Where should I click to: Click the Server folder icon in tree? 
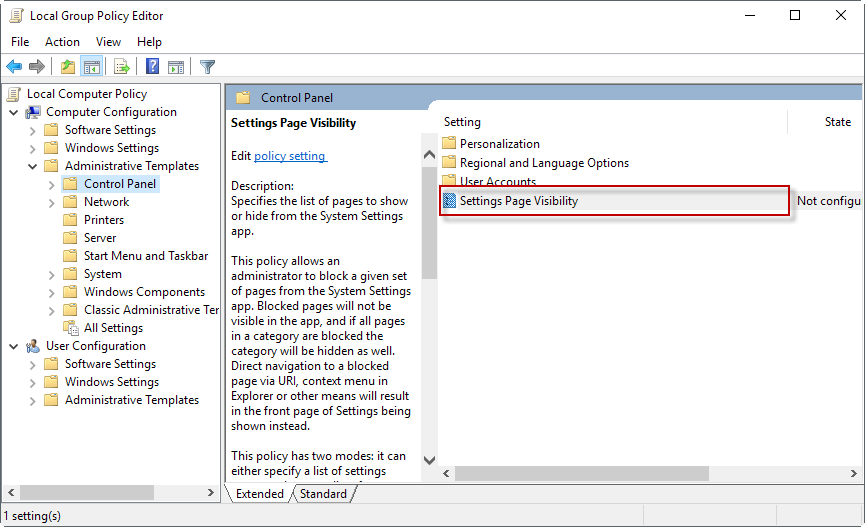click(x=70, y=238)
